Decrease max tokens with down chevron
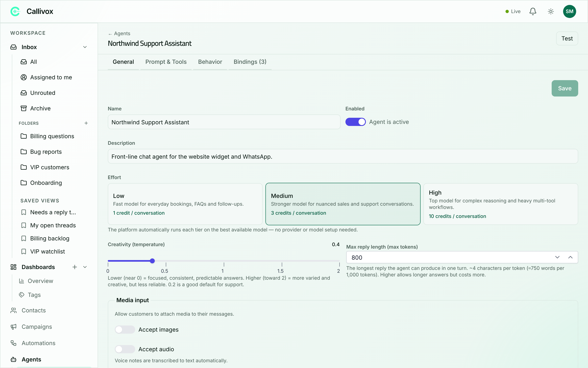 (x=557, y=257)
